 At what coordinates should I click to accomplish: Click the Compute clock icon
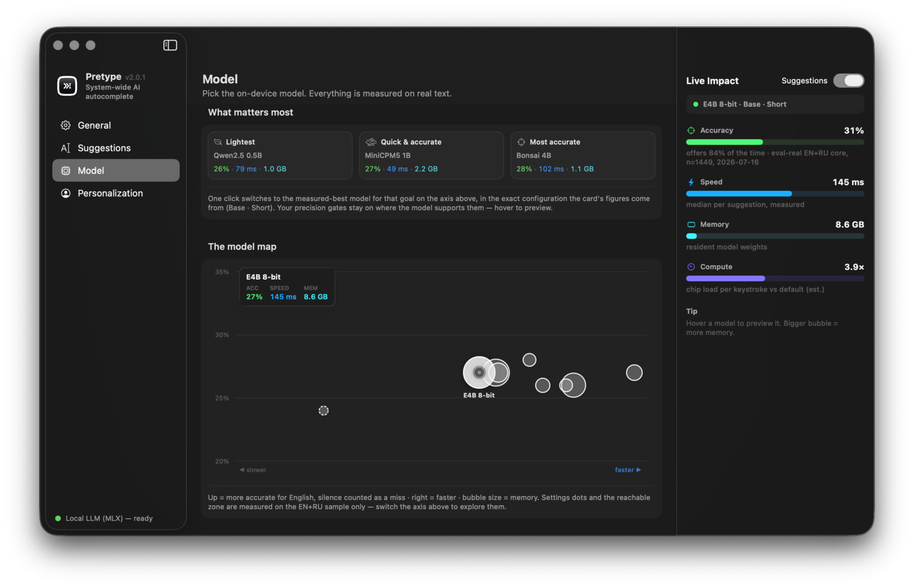[x=691, y=267]
